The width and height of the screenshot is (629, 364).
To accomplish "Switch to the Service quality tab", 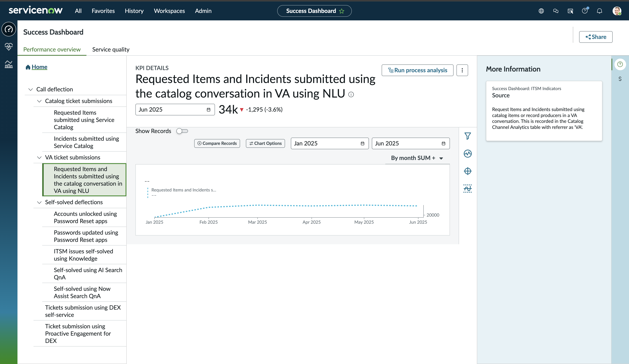I will 111,50.
